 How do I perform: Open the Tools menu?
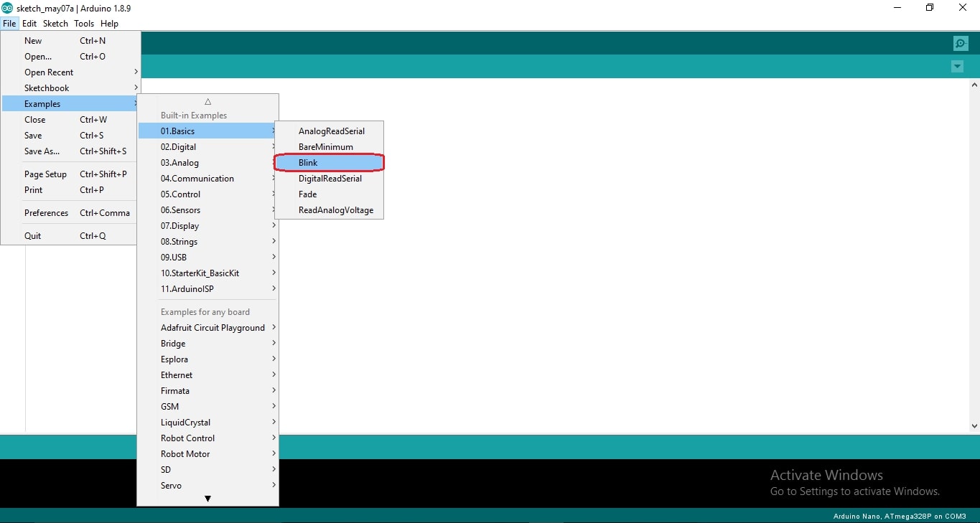click(x=84, y=24)
